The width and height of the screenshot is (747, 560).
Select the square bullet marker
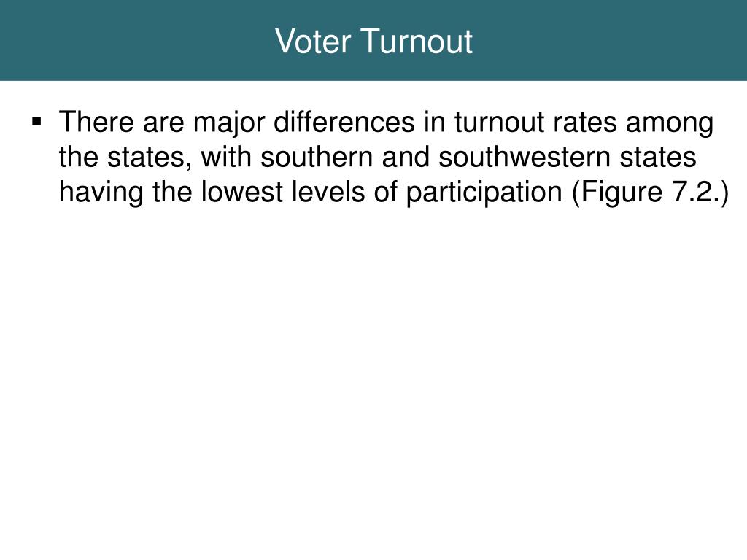point(36,122)
